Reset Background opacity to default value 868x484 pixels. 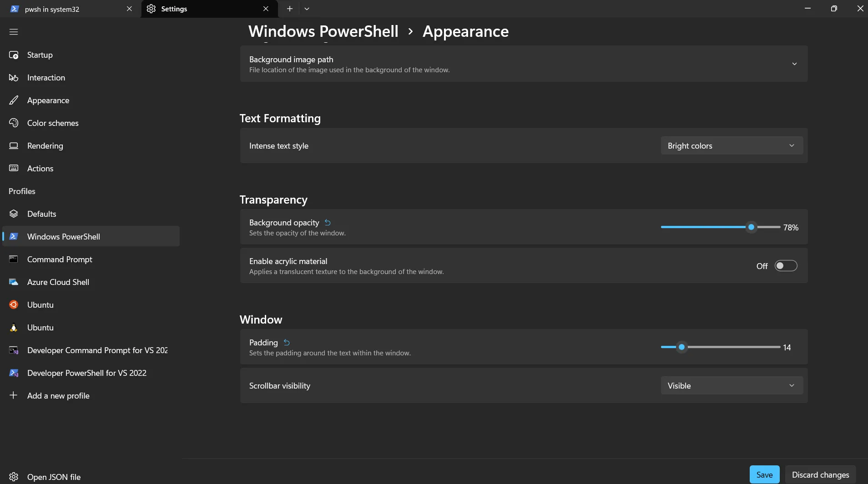pyautogui.click(x=328, y=223)
